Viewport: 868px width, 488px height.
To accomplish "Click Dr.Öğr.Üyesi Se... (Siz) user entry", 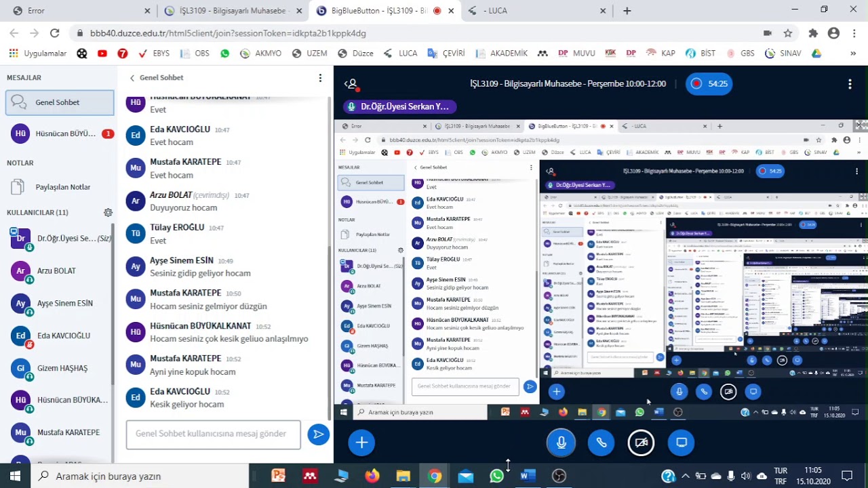I will 60,239.
